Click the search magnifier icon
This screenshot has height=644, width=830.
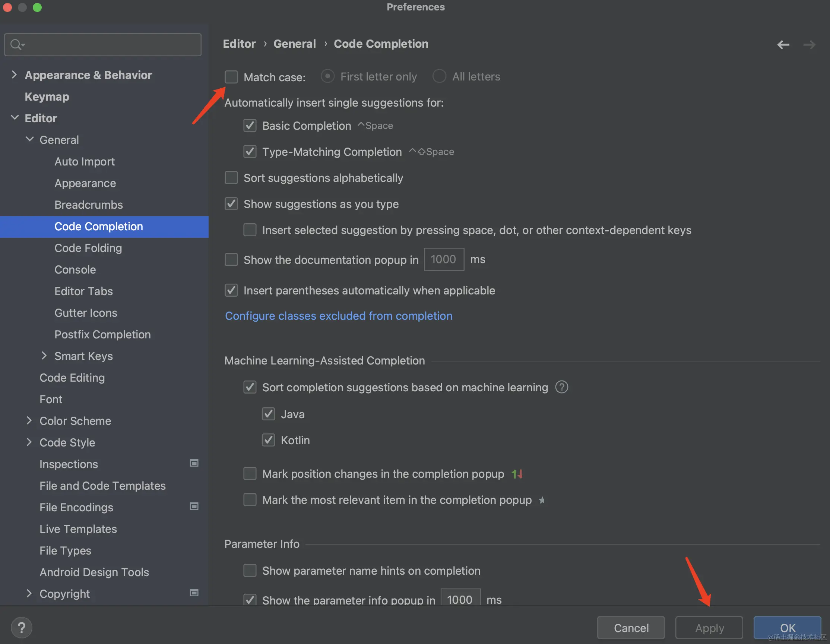click(x=16, y=44)
